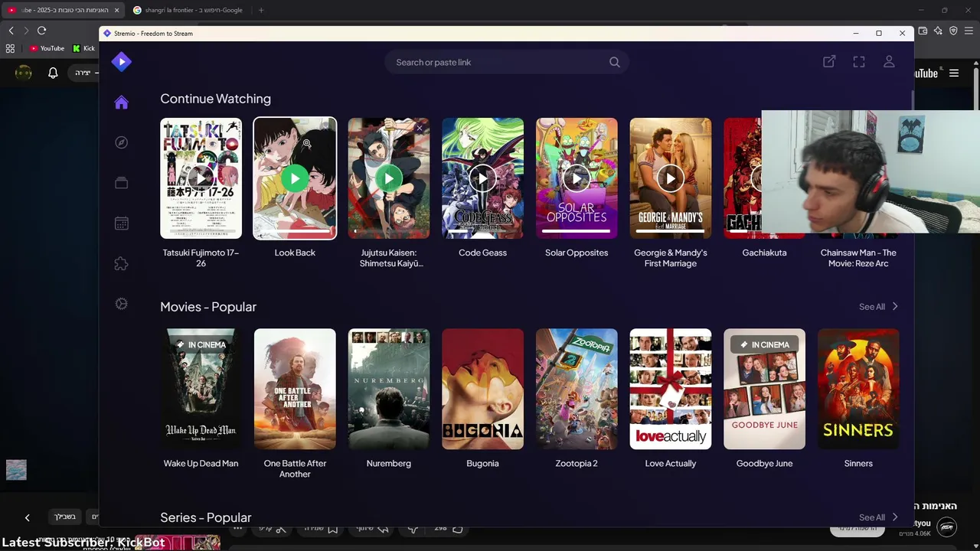
Task: Reload the browser page
Action: (41, 31)
